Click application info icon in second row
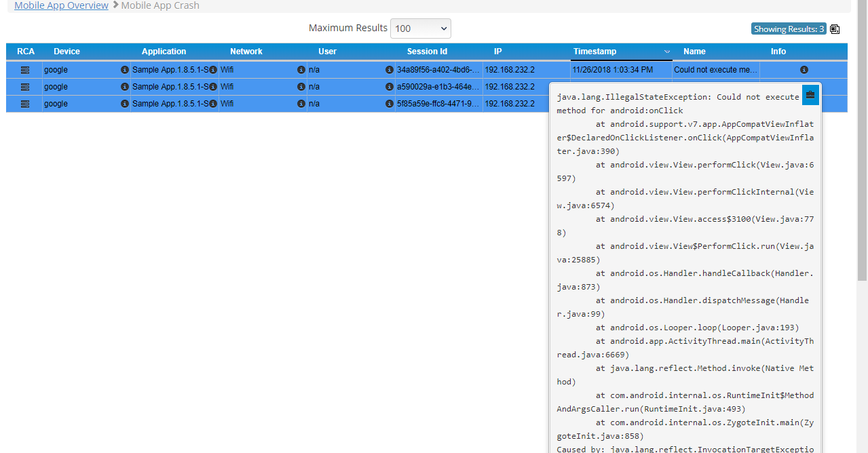This screenshot has width=868, height=453. [x=213, y=87]
